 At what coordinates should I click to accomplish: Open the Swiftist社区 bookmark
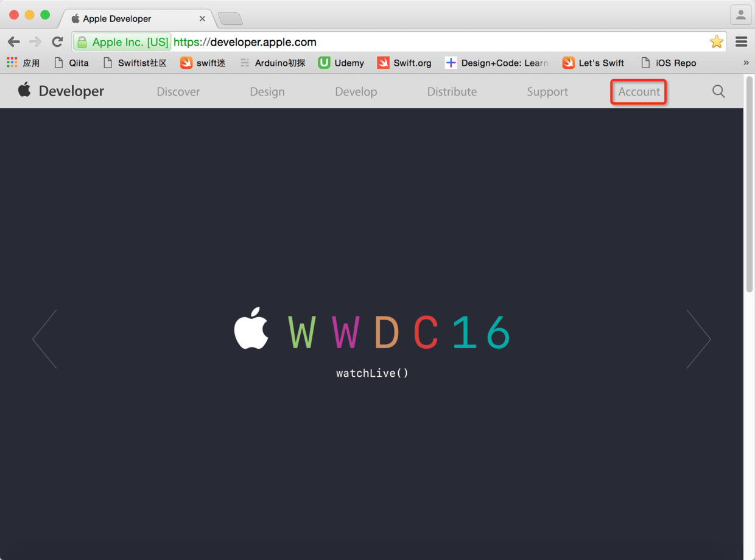click(135, 63)
